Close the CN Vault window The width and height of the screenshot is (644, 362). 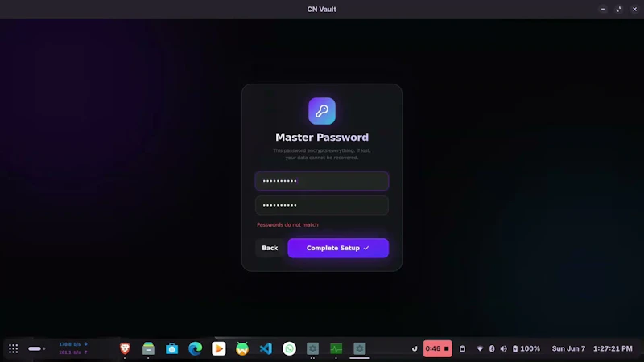634,9
